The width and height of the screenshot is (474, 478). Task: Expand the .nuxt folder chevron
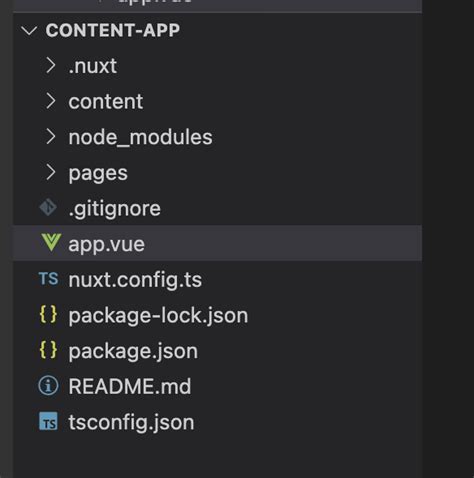point(50,65)
